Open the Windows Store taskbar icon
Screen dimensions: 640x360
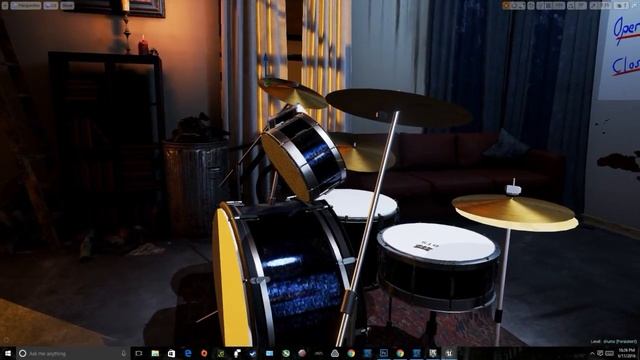[171, 353]
